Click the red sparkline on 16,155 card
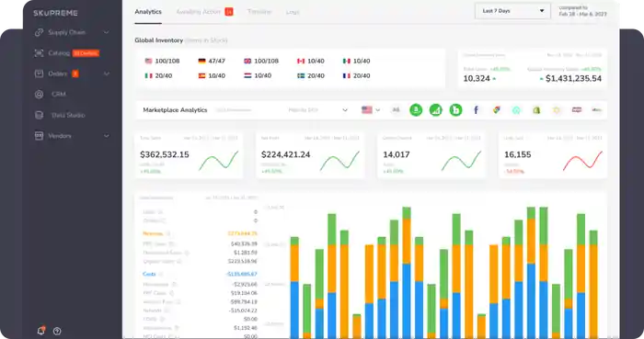 (x=582, y=161)
